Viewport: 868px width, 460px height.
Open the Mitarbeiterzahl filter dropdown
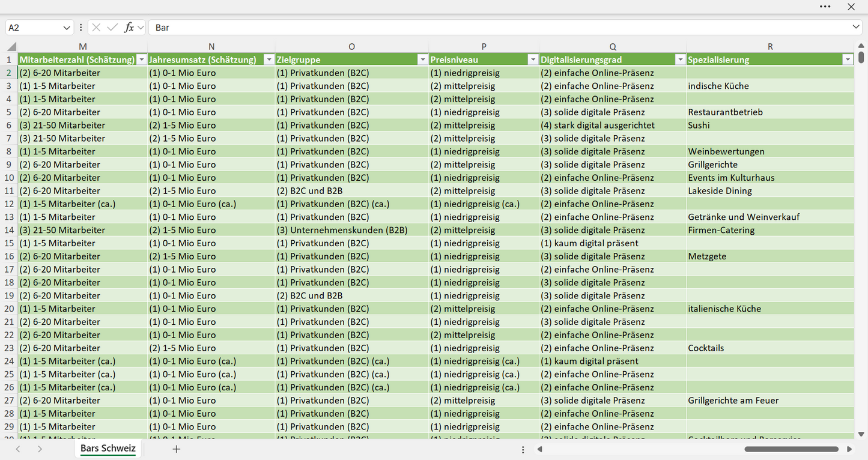click(x=142, y=59)
